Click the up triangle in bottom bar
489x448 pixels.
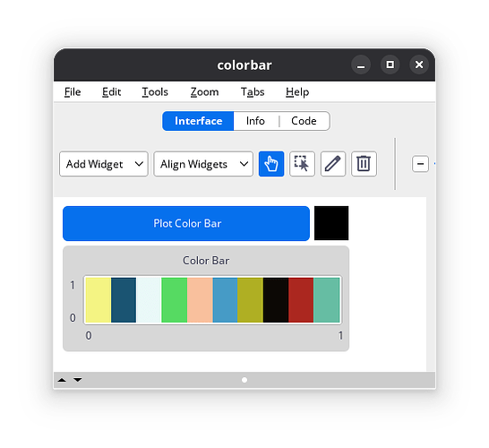tap(62, 380)
